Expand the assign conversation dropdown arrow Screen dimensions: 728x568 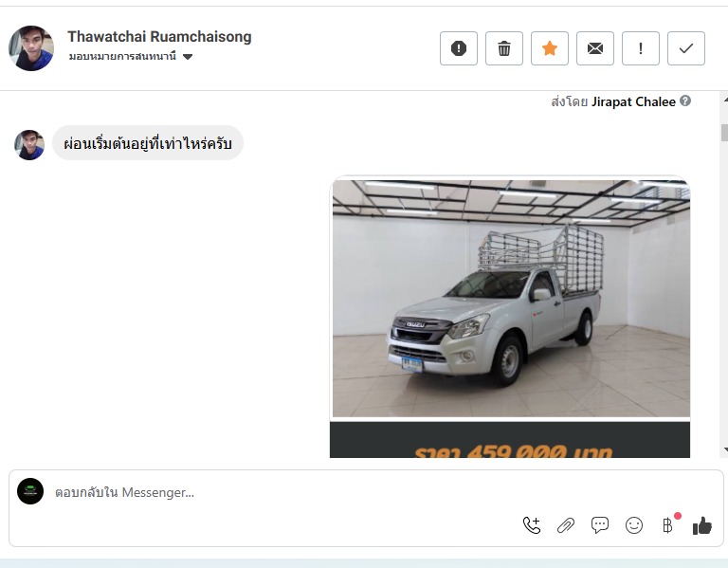click(x=188, y=57)
